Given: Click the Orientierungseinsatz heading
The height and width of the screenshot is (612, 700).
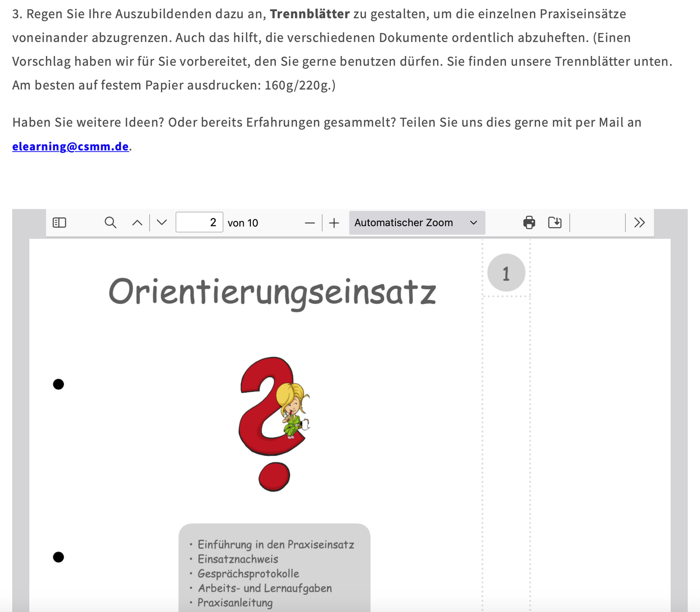Looking at the screenshot, I should (x=272, y=292).
